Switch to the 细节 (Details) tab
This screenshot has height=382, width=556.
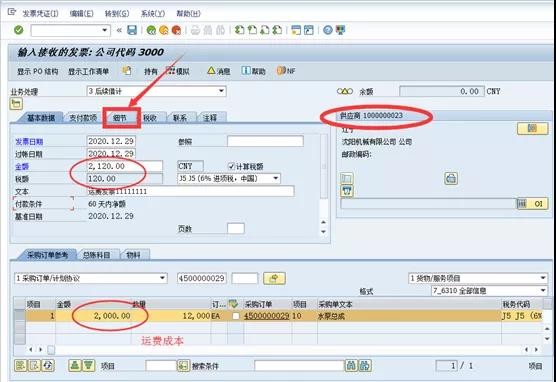[x=120, y=118]
